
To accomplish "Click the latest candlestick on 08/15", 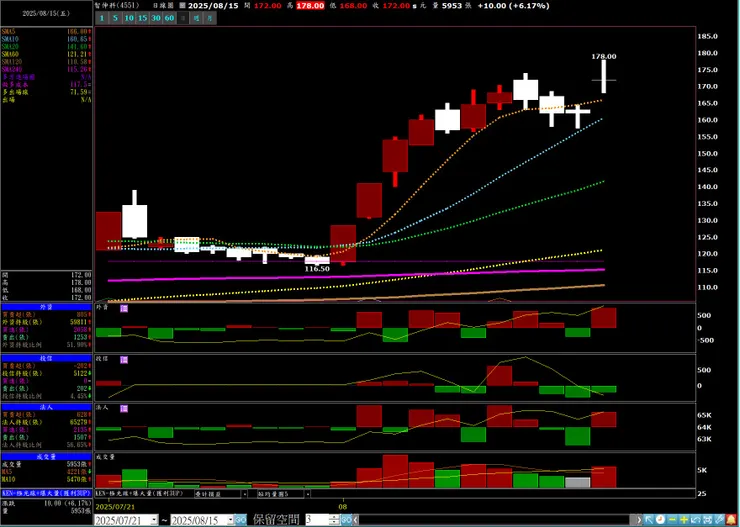I will click(x=604, y=76).
